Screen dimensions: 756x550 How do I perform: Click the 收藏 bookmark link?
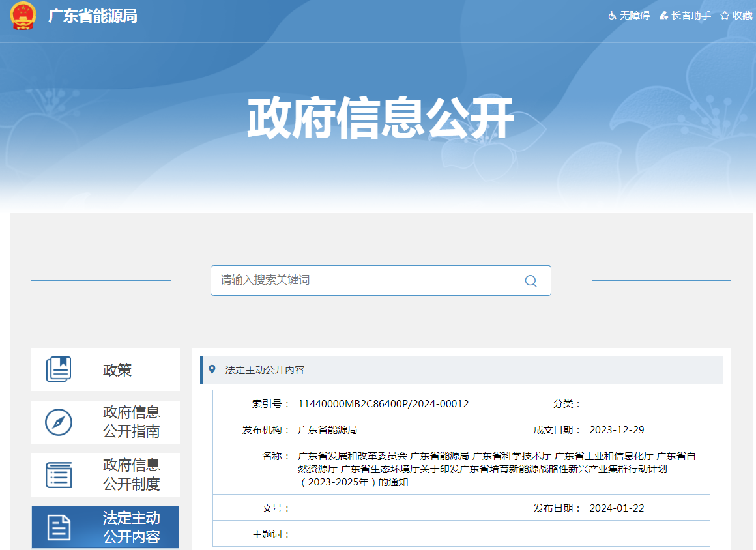742,16
